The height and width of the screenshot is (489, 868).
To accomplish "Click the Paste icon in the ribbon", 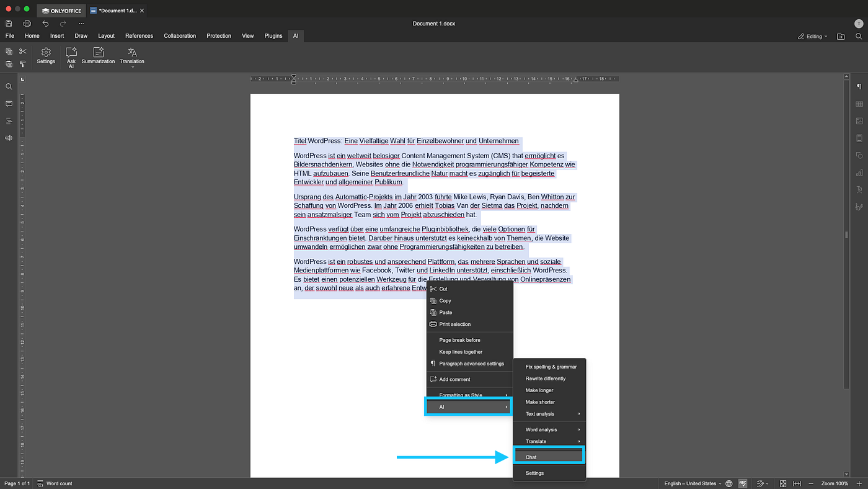I will [x=9, y=64].
